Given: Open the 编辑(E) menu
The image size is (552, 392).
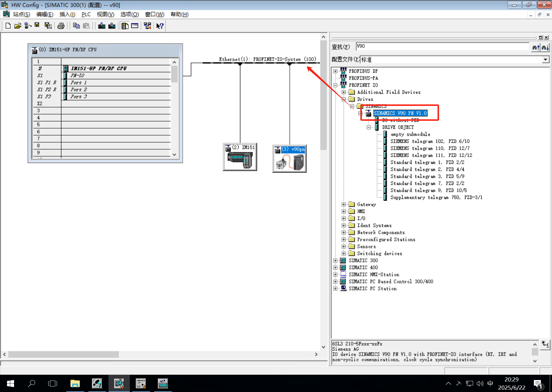Looking at the screenshot, I should click(x=45, y=14).
